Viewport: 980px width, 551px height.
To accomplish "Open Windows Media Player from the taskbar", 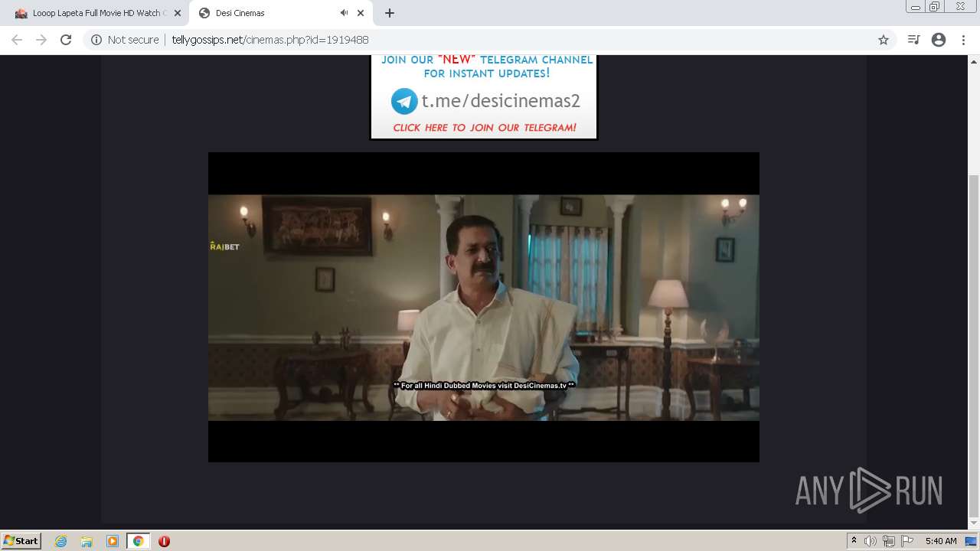I will tap(113, 541).
